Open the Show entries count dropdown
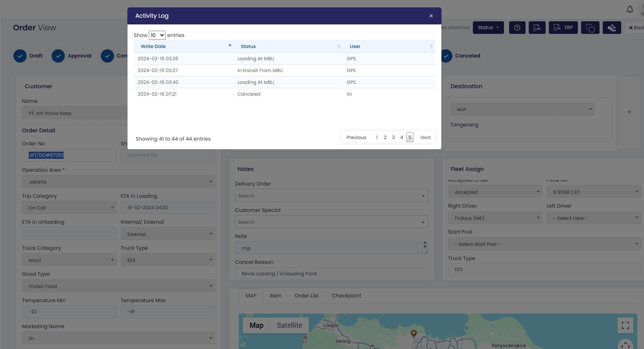This screenshot has width=644, height=349. click(157, 35)
